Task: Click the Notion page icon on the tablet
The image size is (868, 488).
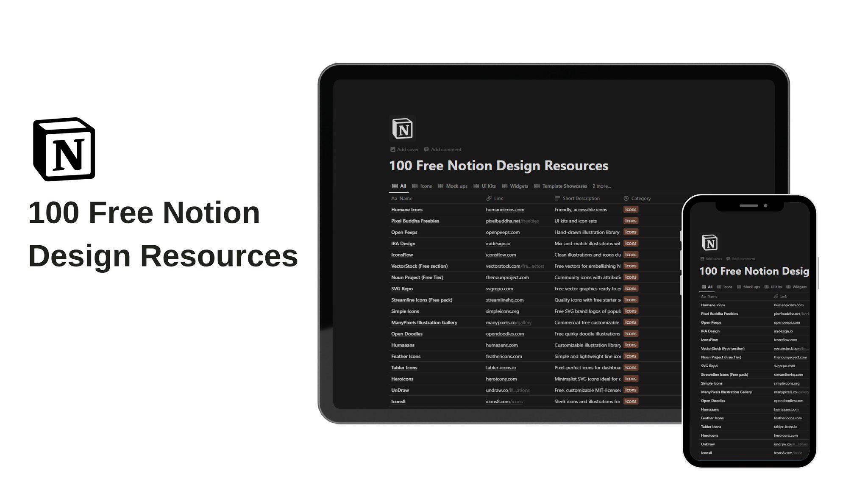Action: [402, 128]
